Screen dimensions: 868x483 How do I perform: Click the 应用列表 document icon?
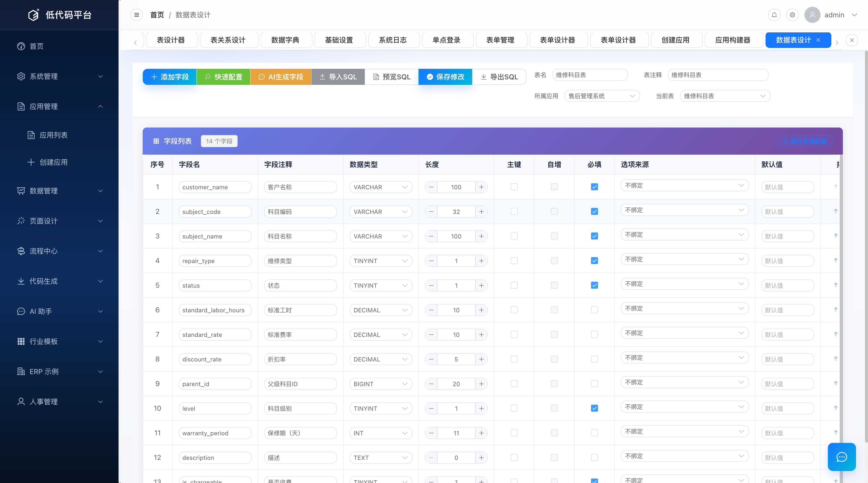click(31, 135)
